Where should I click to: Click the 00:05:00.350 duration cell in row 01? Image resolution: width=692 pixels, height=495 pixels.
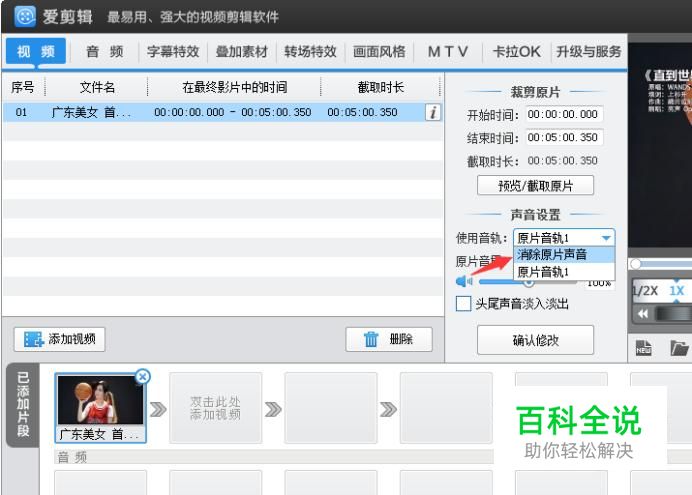(x=362, y=112)
